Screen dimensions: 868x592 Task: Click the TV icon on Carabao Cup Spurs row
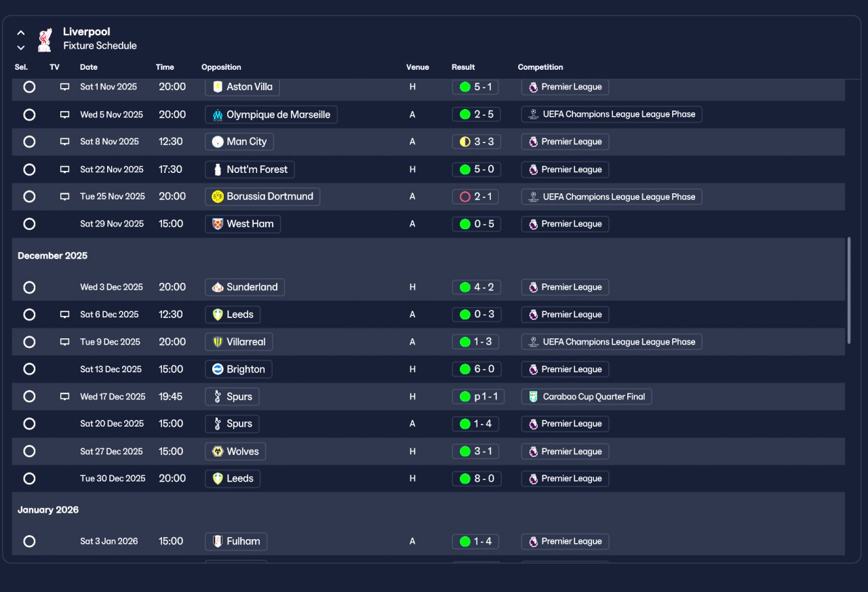coord(65,397)
